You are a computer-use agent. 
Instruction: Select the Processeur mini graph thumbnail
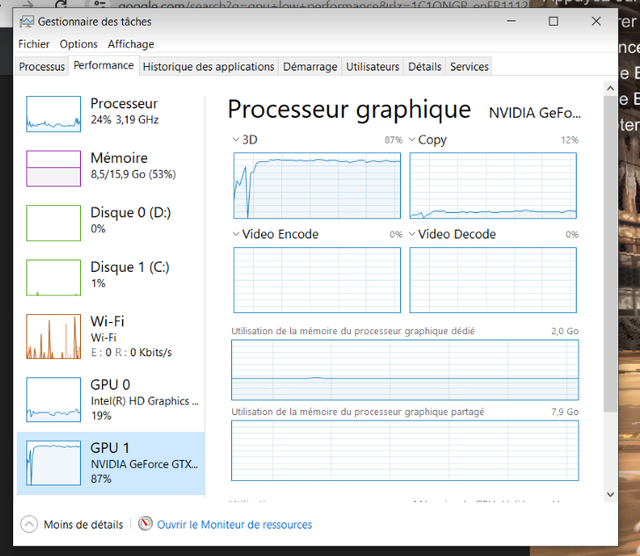point(53,114)
